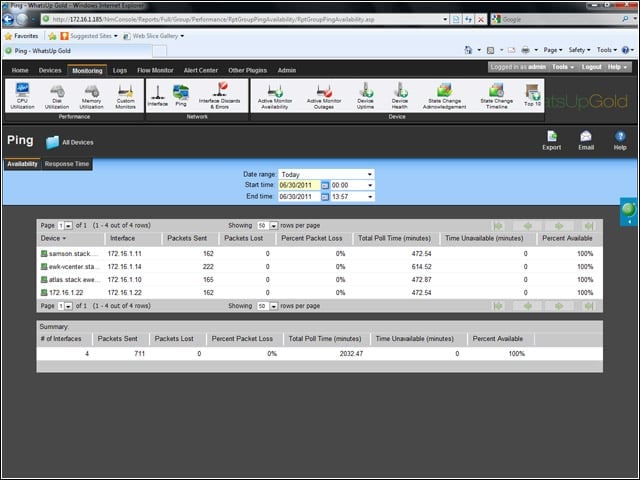Screen dimensions: 640x480
Task: Open the Ping report icon in the Network group
Action: (181, 95)
